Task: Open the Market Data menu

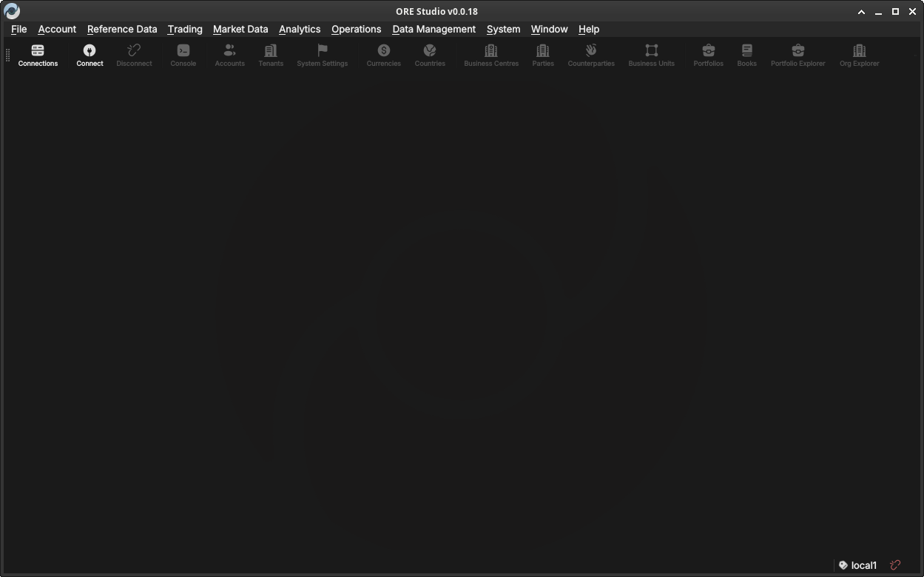Action: (x=240, y=29)
